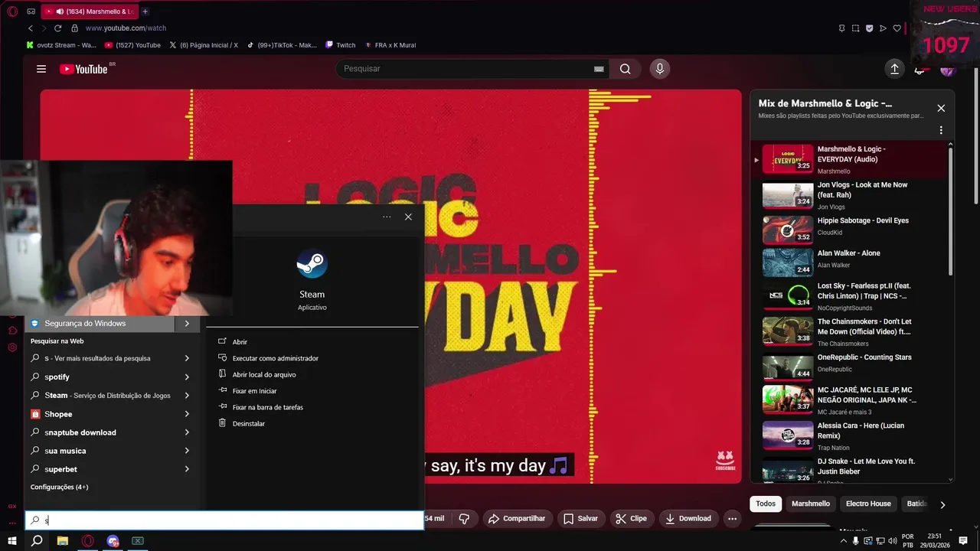Image resolution: width=980 pixels, height=551 pixels.
Task: Expand the 'Ver mais resultados da pesquisa' arrow
Action: 187,358
